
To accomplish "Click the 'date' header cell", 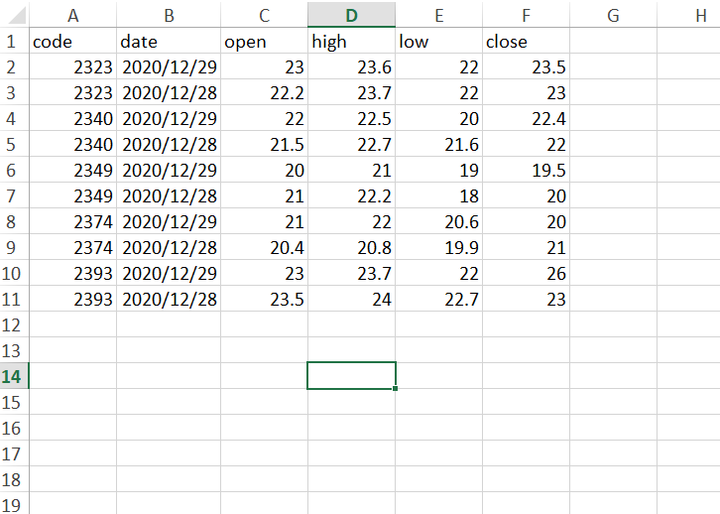I will 169,41.
